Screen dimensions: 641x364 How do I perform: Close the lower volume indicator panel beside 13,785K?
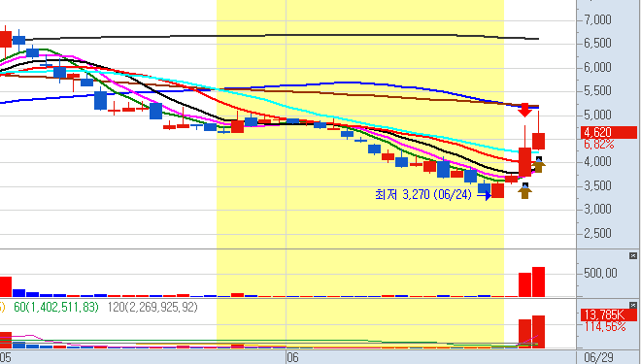coord(633,305)
